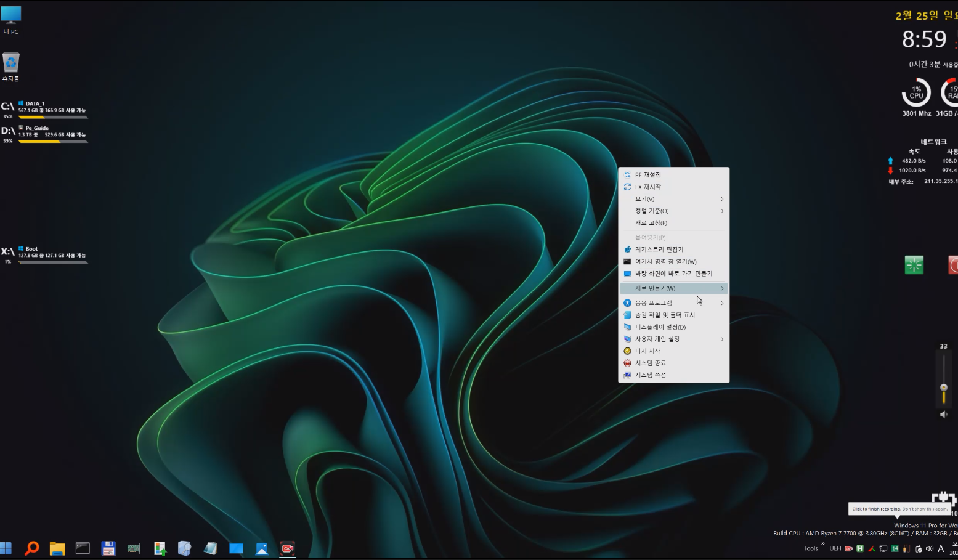The image size is (958, 560).
Task: Open the green H tray icon
Action: point(860,548)
